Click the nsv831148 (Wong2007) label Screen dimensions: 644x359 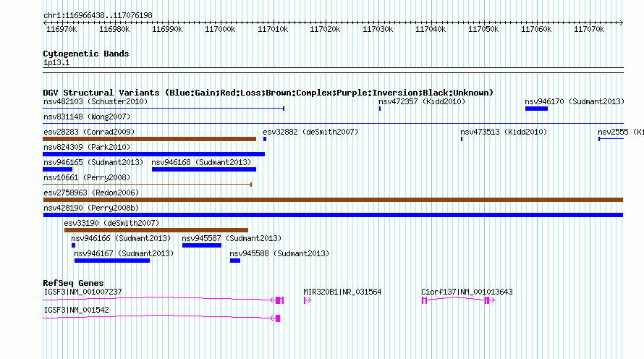[87, 117]
